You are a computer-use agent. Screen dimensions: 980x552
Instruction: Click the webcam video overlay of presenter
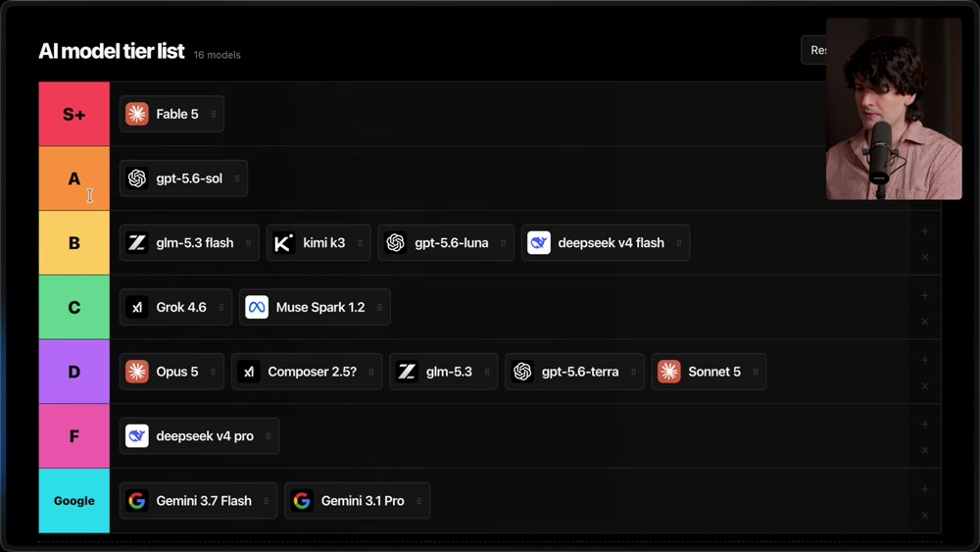click(x=894, y=109)
